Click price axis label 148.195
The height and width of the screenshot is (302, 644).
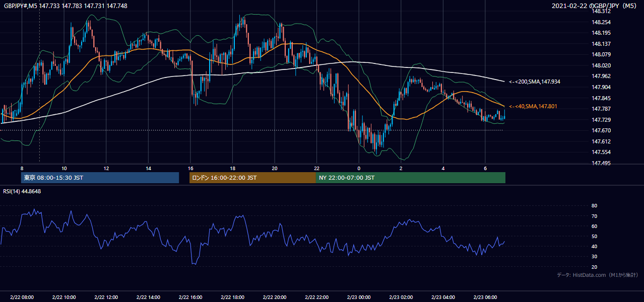[601, 33]
